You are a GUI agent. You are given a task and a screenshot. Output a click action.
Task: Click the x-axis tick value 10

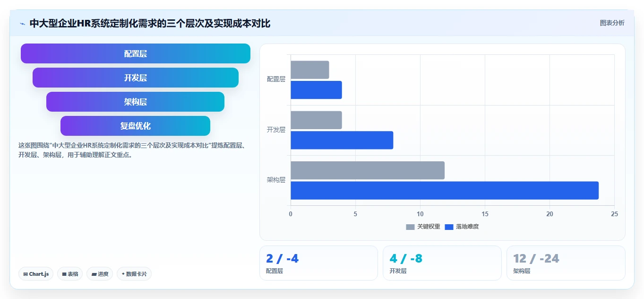[420, 214]
